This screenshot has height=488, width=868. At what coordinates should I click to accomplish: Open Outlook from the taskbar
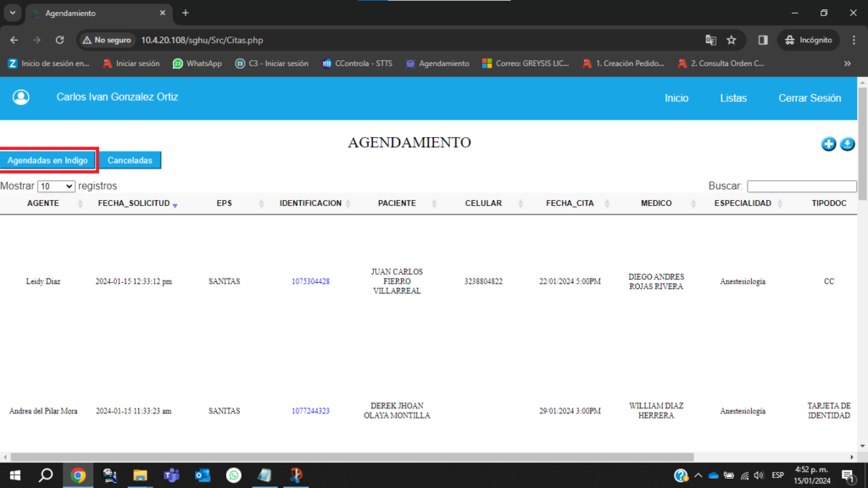tap(203, 475)
